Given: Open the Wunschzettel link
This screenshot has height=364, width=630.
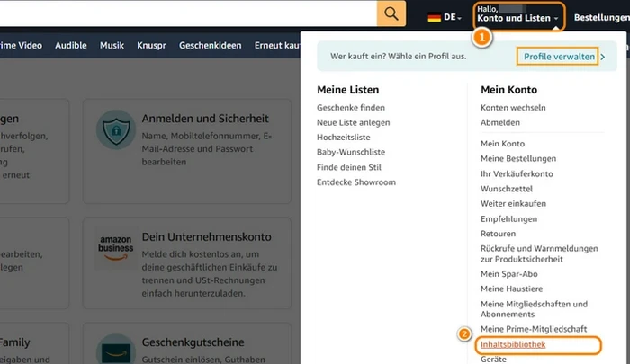Looking at the screenshot, I should [507, 189].
